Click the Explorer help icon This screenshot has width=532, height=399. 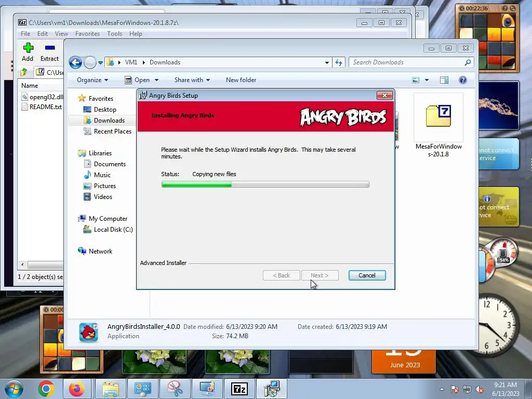click(463, 80)
